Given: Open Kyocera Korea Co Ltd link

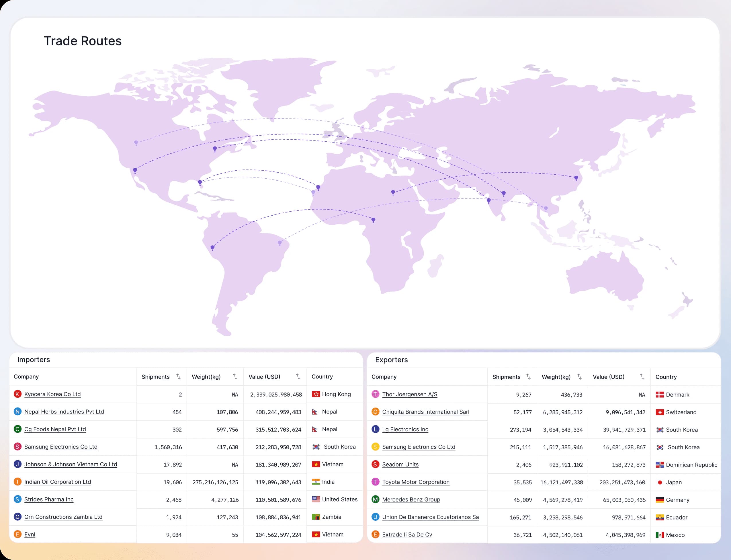Looking at the screenshot, I should click(52, 394).
